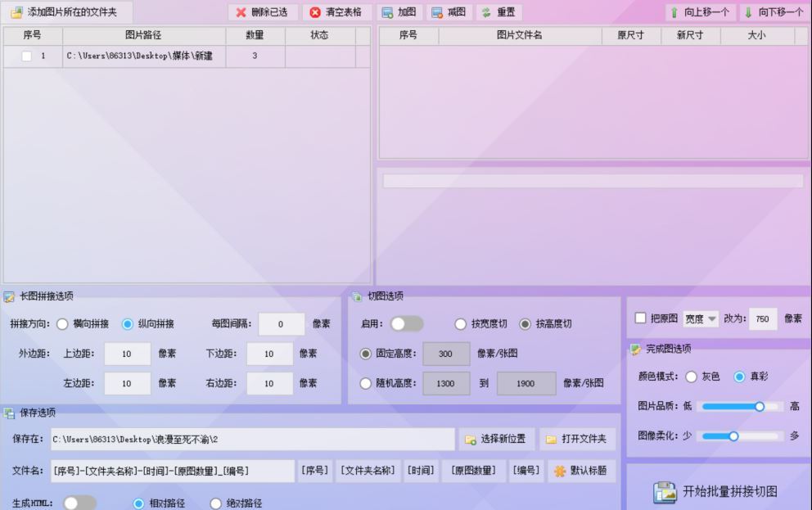812x510 pixels.
Task: Choose 固定高度 radio button
Action: click(366, 354)
